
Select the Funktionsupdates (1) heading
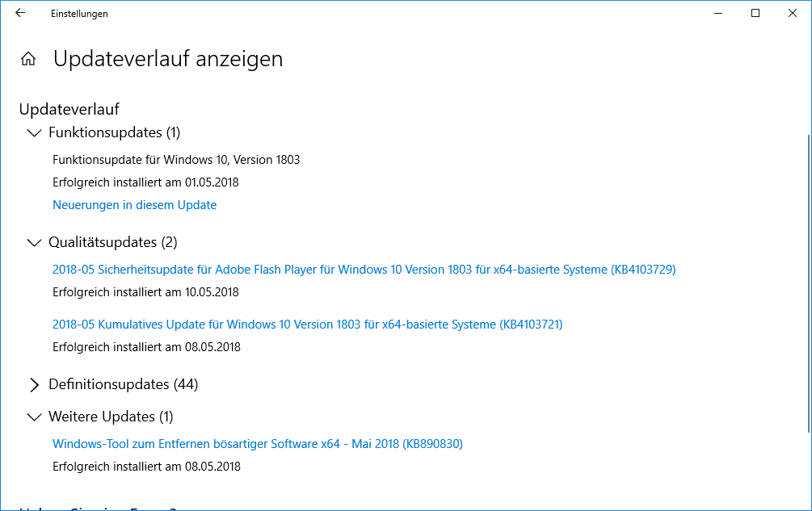[x=115, y=132]
